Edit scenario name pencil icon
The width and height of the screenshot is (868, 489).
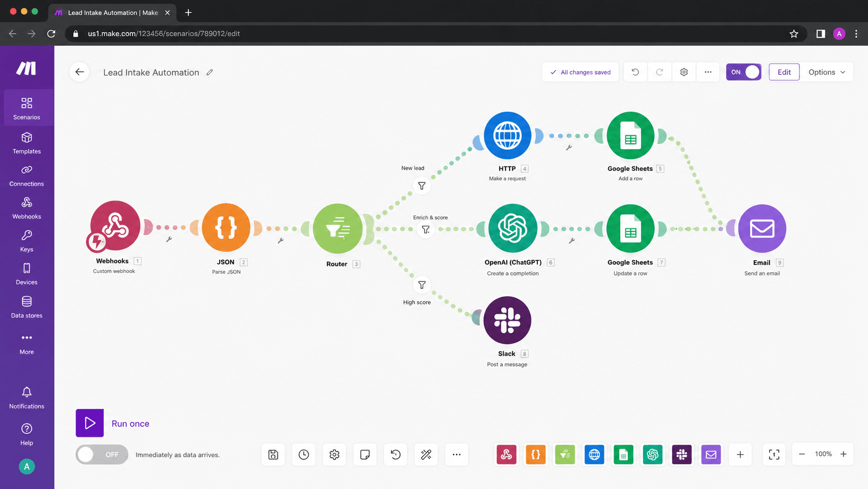click(210, 72)
